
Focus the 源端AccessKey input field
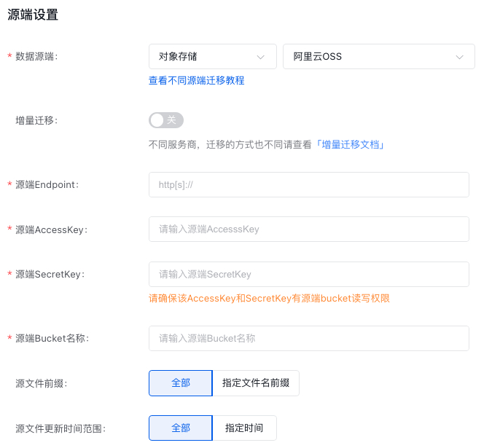click(308, 229)
